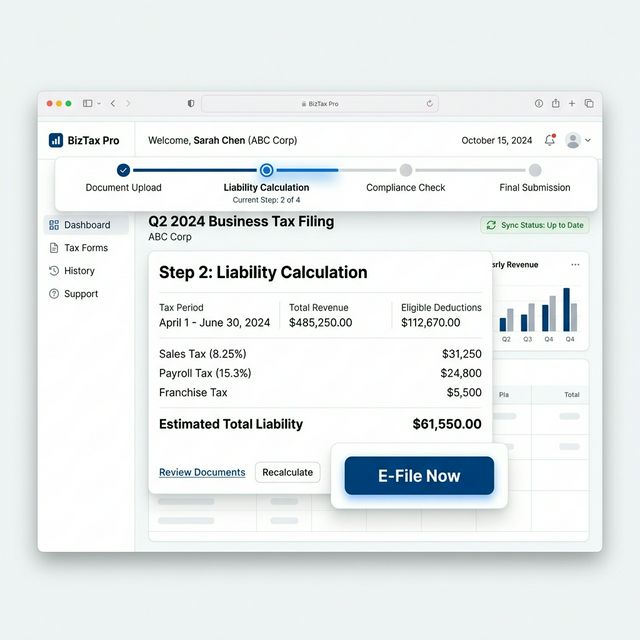Click the browser downloads icon
Screen dimensions: 640x640
(x=539, y=103)
